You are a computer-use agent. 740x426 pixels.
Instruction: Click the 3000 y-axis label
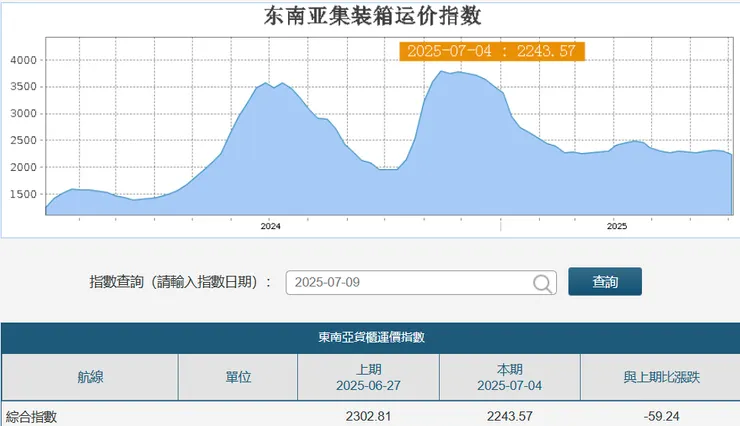(x=24, y=114)
